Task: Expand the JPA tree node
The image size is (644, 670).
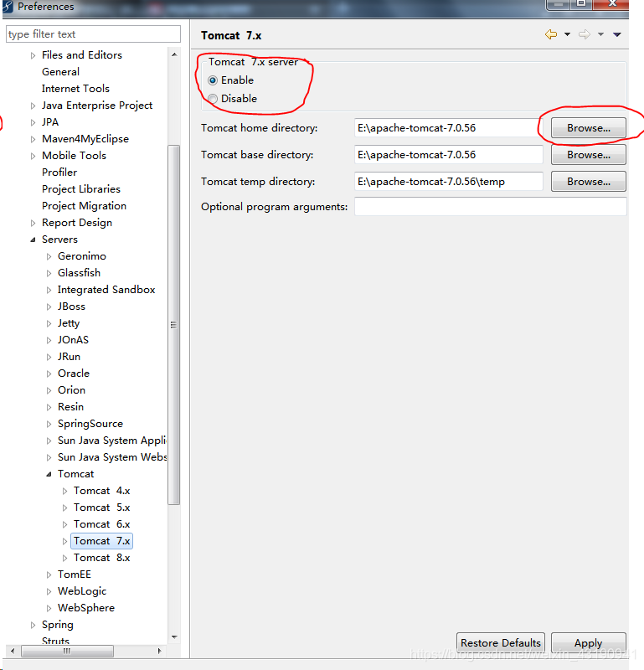Action: (x=33, y=122)
